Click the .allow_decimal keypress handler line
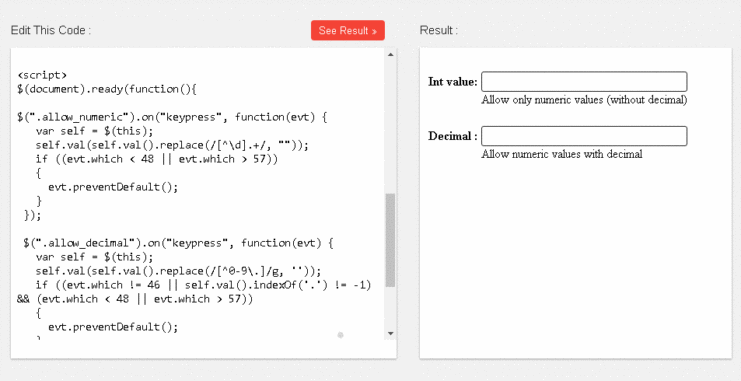 click(178, 243)
